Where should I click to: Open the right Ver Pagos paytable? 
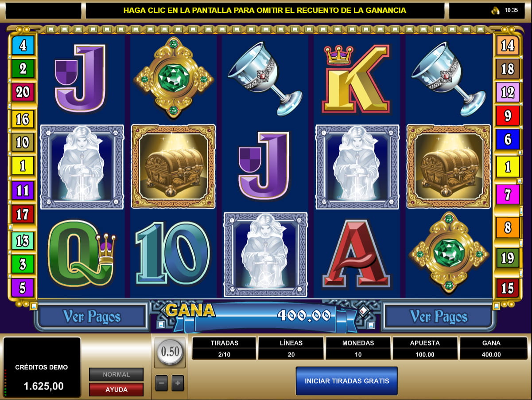coord(439,317)
